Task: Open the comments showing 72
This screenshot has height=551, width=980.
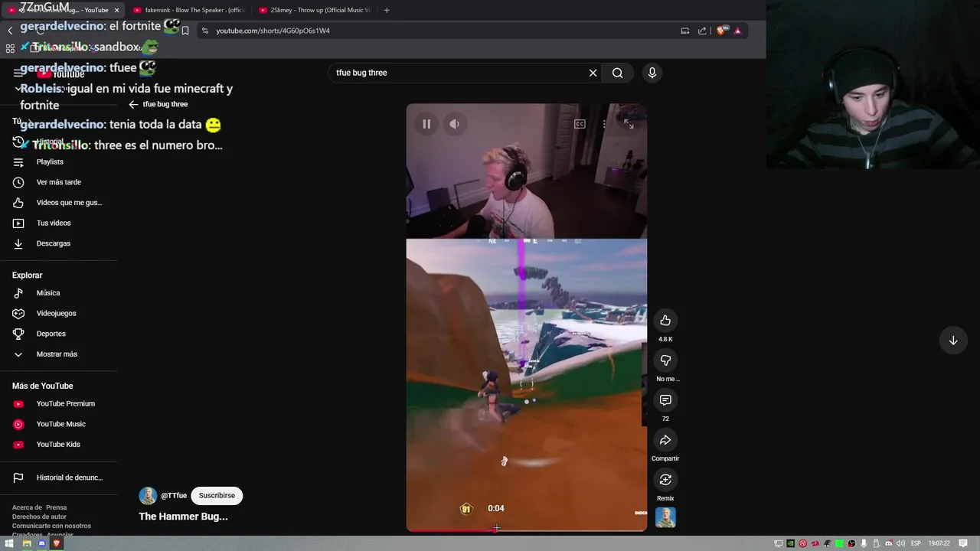Action: point(665,400)
